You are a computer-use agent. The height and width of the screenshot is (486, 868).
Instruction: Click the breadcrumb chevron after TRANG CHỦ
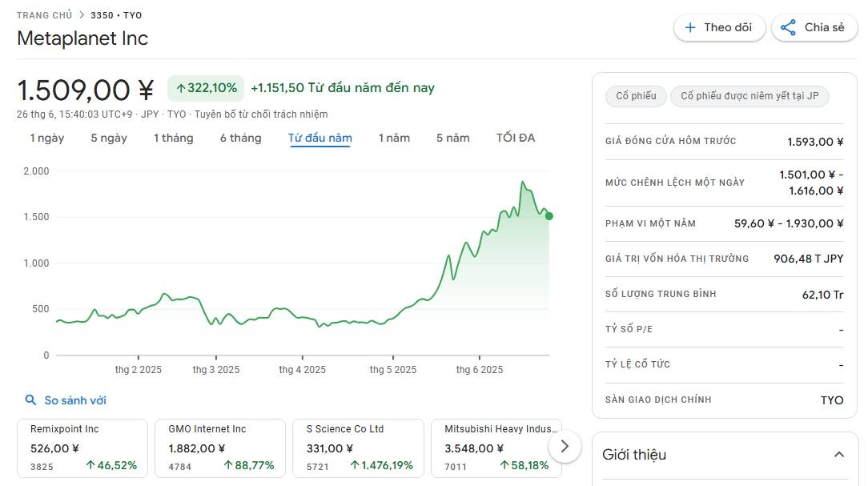tap(82, 15)
